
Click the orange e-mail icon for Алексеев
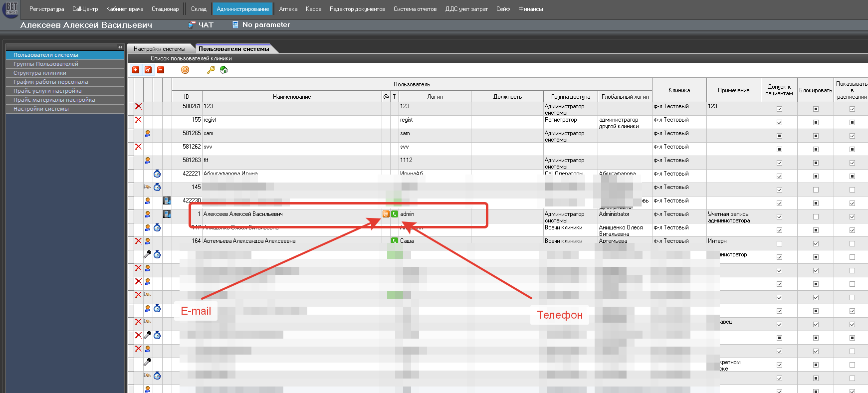coord(386,214)
